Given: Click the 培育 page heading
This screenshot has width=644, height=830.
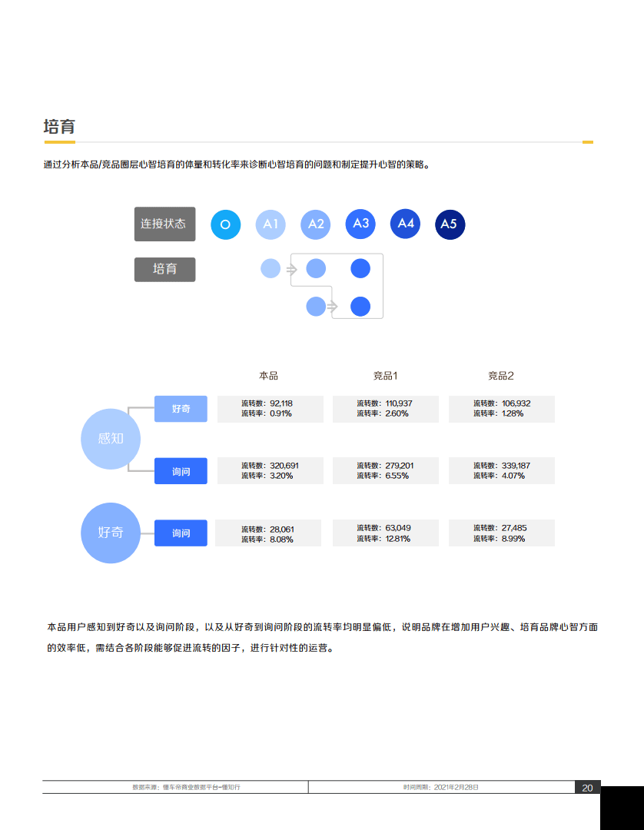Looking at the screenshot, I should pyautogui.click(x=59, y=127).
